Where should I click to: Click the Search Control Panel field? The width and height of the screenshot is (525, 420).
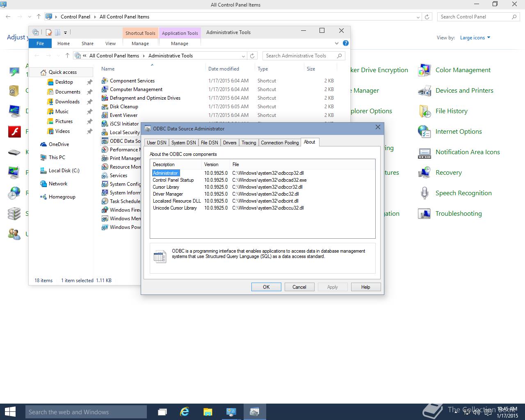478,17
